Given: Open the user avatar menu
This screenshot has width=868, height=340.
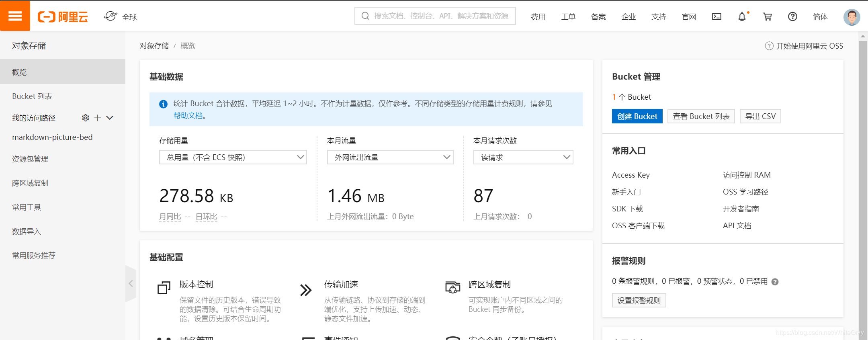Looking at the screenshot, I should tap(852, 17).
